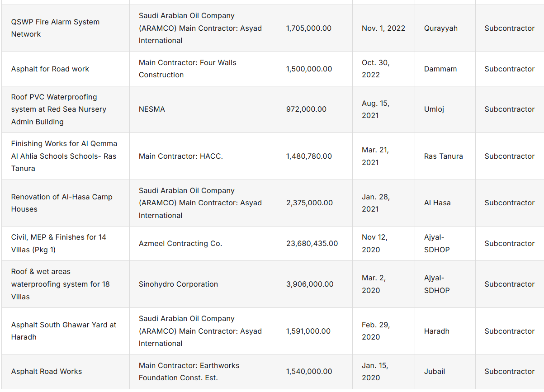
Task: Select the Asphalt Road Works project name
Action: pyautogui.click(x=47, y=371)
